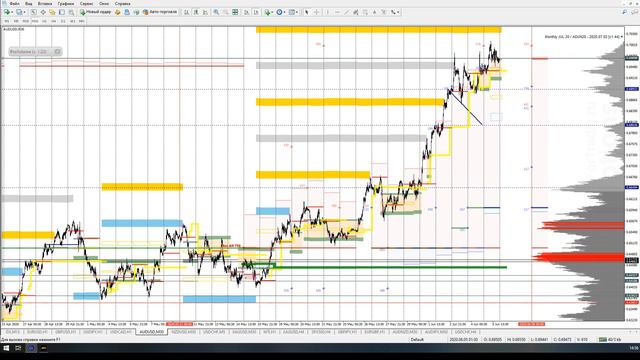Set timeframe to D1
The width and height of the screenshot is (640, 360).
click(x=63, y=21)
